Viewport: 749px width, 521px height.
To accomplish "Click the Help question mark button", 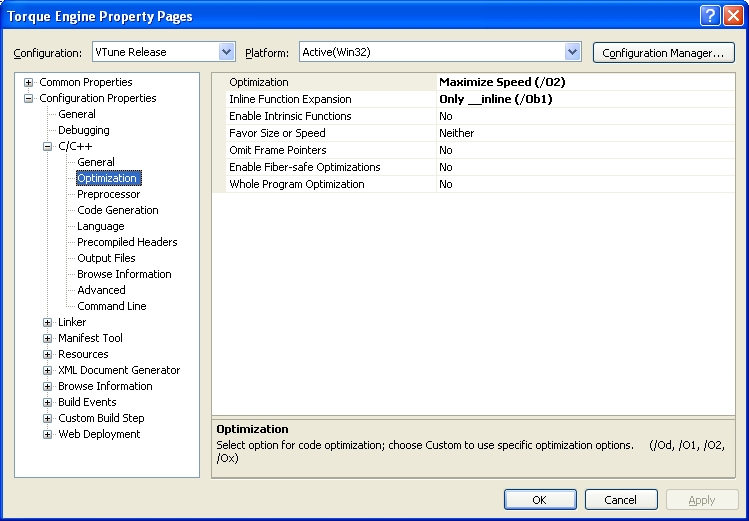I will [x=709, y=15].
